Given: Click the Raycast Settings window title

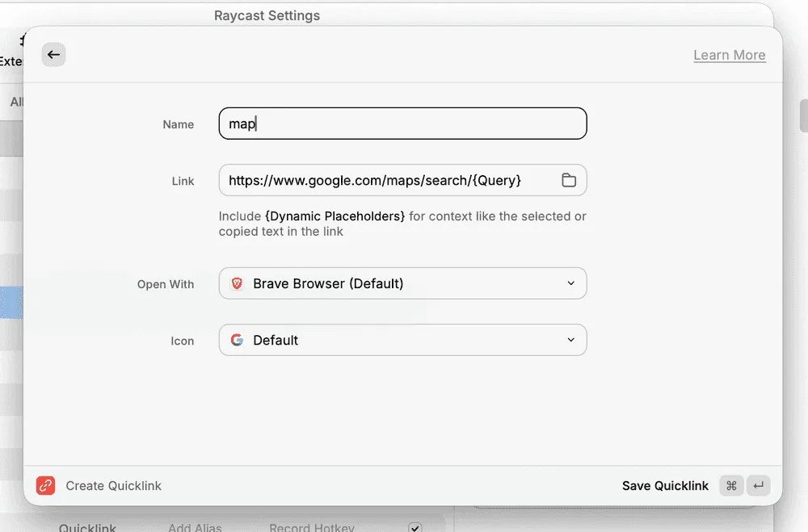Looking at the screenshot, I should 267,15.
